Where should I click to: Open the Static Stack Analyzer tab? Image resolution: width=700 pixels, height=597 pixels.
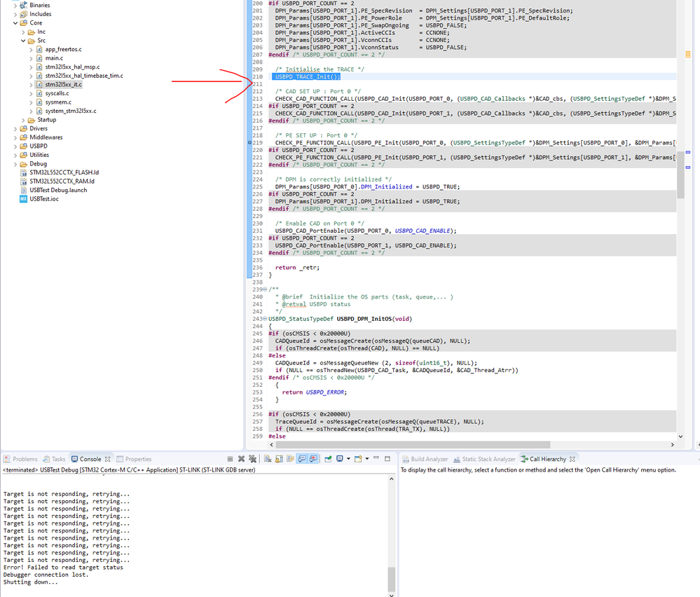coord(484,459)
